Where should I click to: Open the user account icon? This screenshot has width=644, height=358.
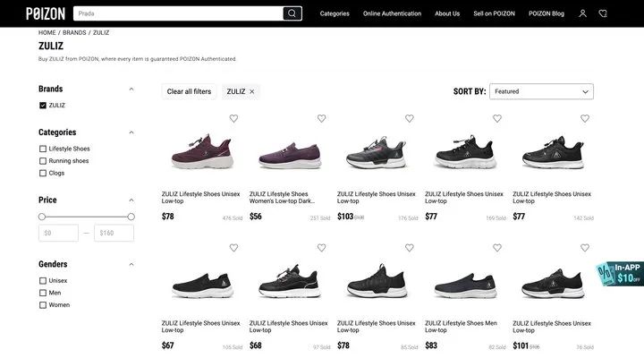click(582, 13)
